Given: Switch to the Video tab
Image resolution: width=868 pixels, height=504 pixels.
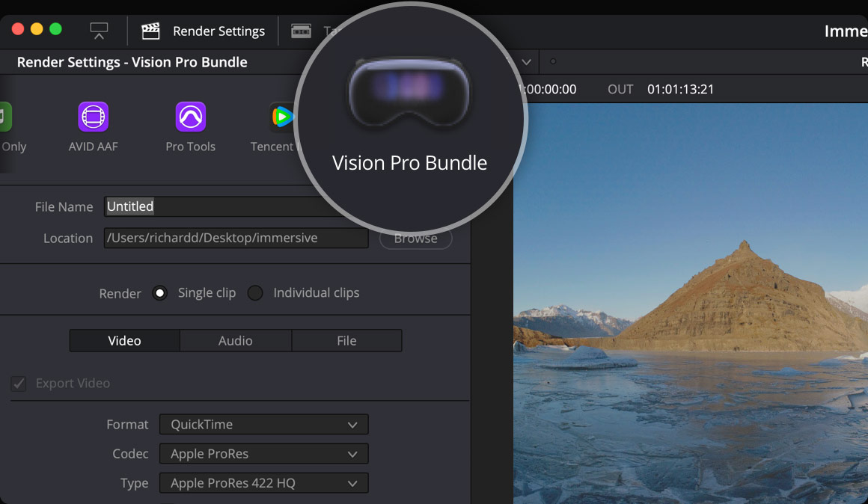Looking at the screenshot, I should [124, 341].
